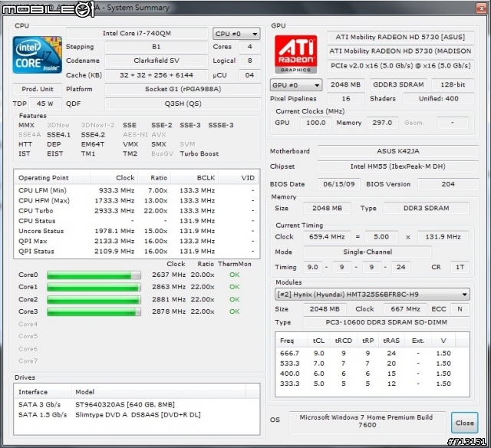The image size is (491, 448).
Task: Click the Single-Channel mode field
Action: 367,252
